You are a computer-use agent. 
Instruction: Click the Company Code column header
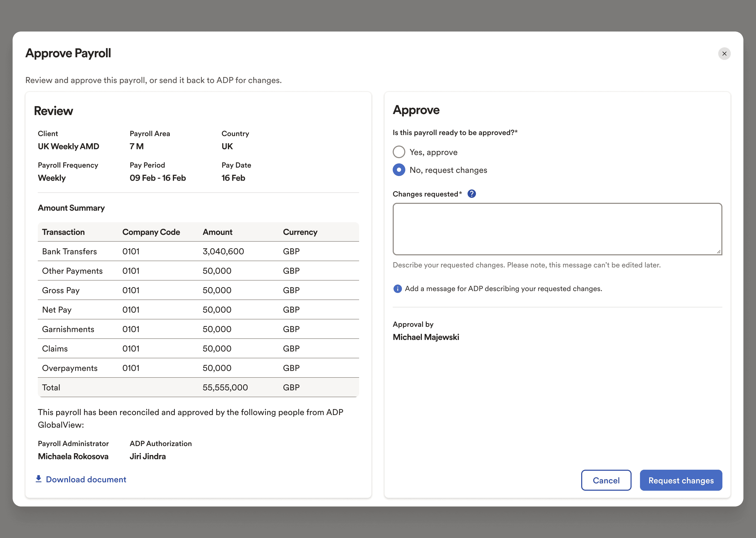point(151,232)
